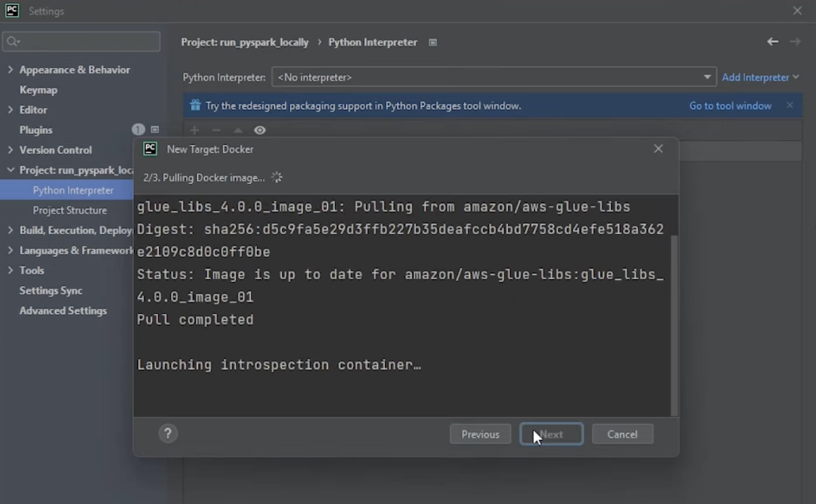The width and height of the screenshot is (816, 504).
Task: Navigate forward with the right arrow
Action: pos(795,41)
